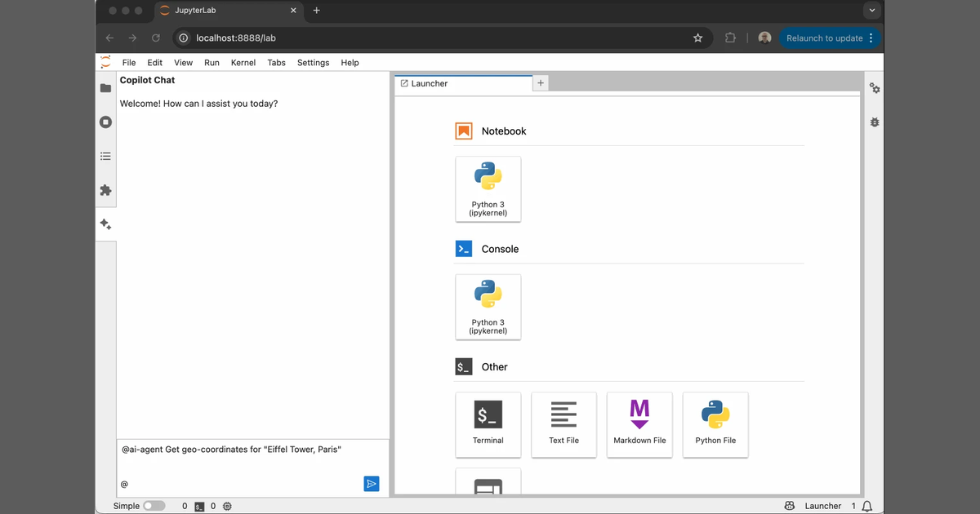Image resolution: width=980 pixels, height=514 pixels.
Task: Open the Extension Manager puzzle icon
Action: [105, 190]
